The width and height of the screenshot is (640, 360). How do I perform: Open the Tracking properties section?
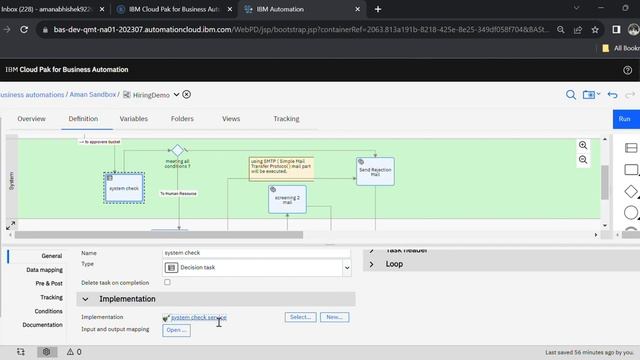[51, 297]
